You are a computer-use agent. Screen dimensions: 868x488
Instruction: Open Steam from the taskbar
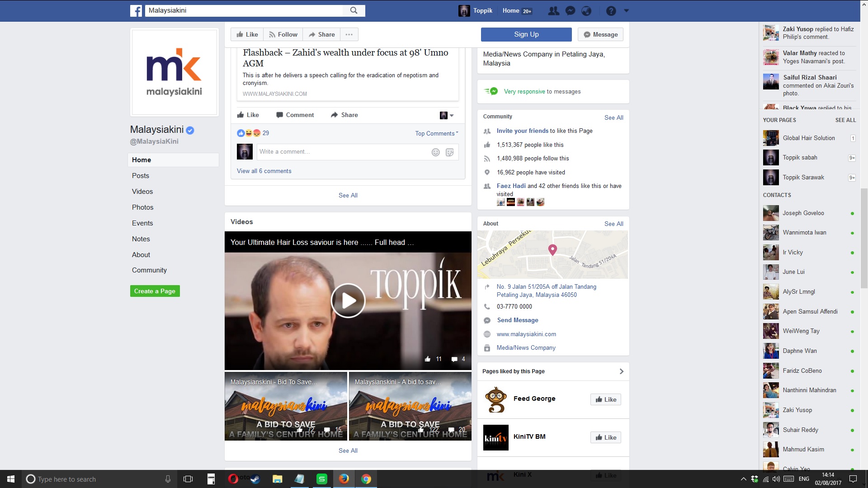pos(255,479)
